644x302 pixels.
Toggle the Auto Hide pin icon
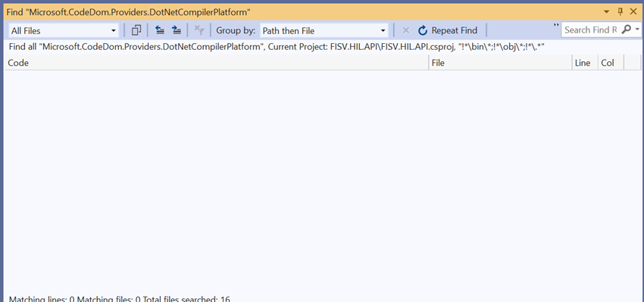pyautogui.click(x=621, y=12)
